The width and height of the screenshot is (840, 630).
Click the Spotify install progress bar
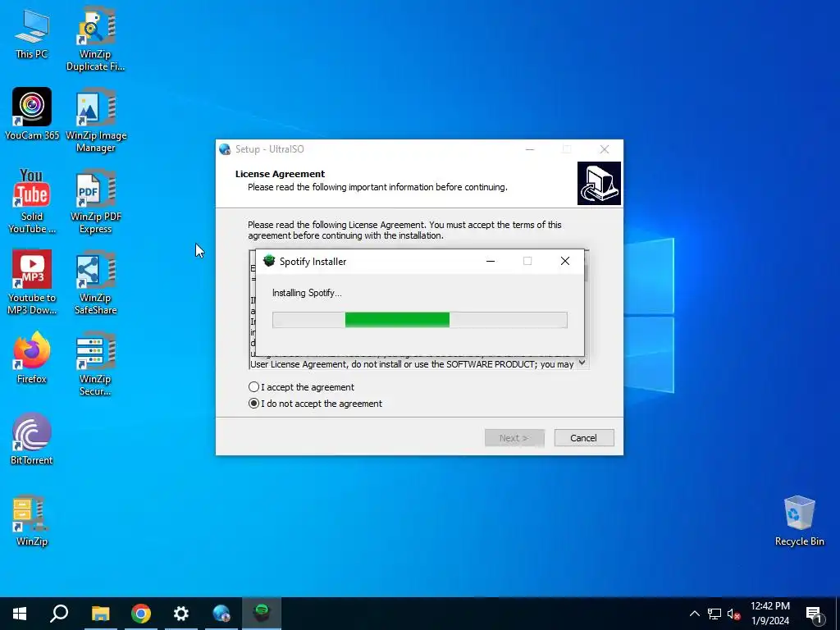tap(419, 320)
